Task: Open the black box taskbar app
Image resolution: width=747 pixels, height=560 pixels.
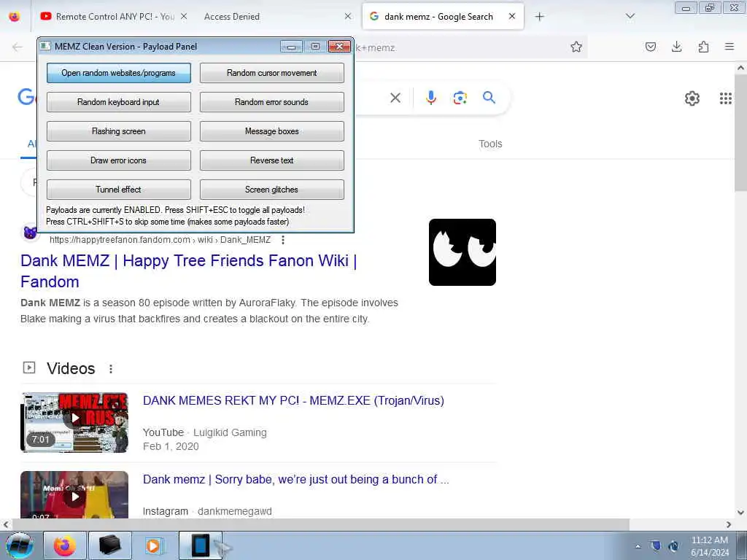Action: pos(109,545)
